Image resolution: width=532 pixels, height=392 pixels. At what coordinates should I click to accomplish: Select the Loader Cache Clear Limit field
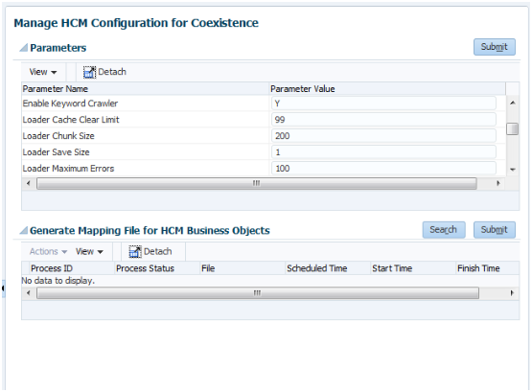click(383, 120)
